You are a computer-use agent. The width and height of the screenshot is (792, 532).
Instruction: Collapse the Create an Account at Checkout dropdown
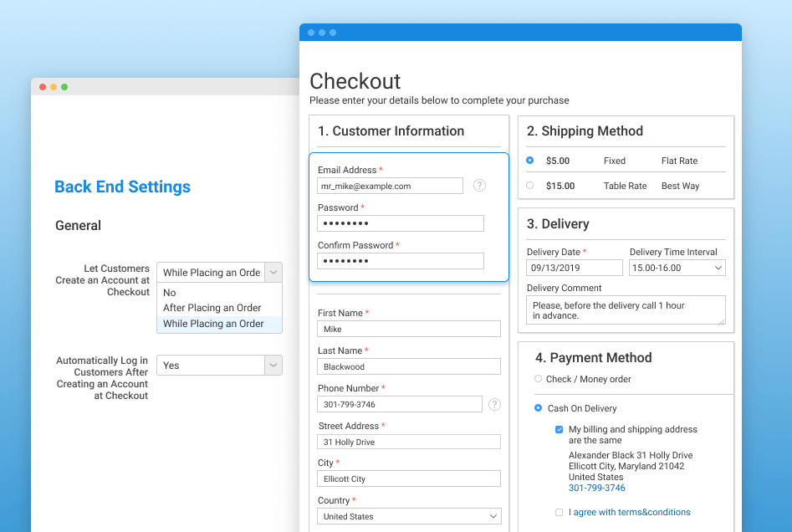tap(273, 273)
